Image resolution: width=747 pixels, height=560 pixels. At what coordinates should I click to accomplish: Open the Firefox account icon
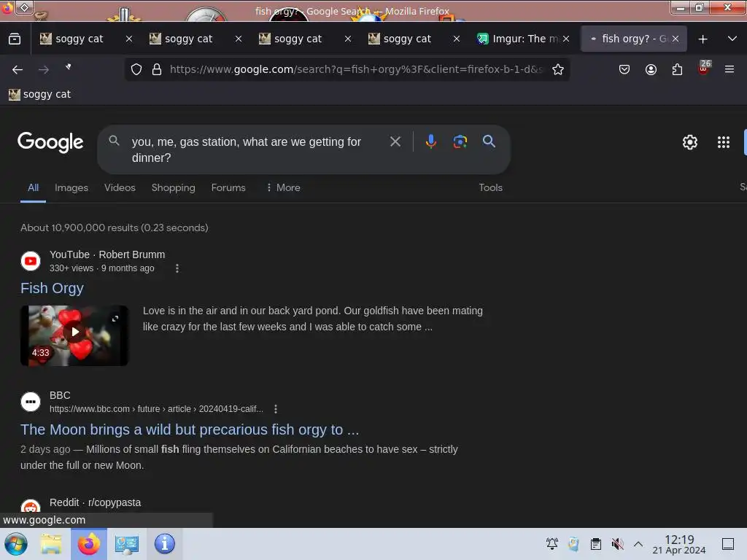(x=651, y=69)
